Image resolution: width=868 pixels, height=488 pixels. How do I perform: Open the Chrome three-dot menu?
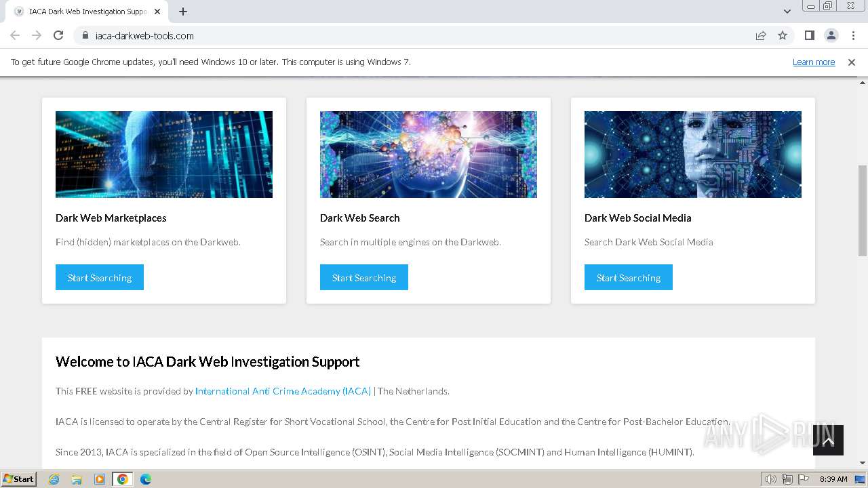pos(852,35)
